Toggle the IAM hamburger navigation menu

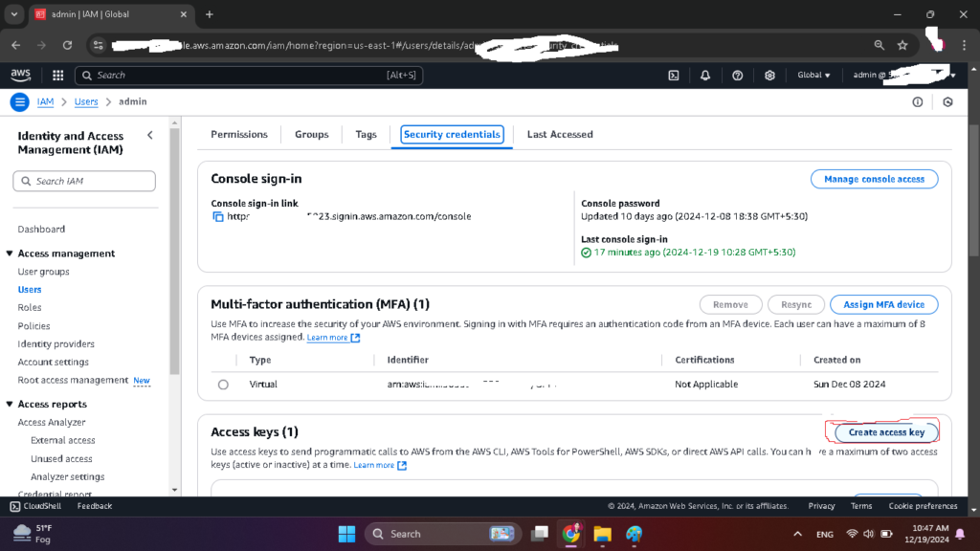pos(19,101)
